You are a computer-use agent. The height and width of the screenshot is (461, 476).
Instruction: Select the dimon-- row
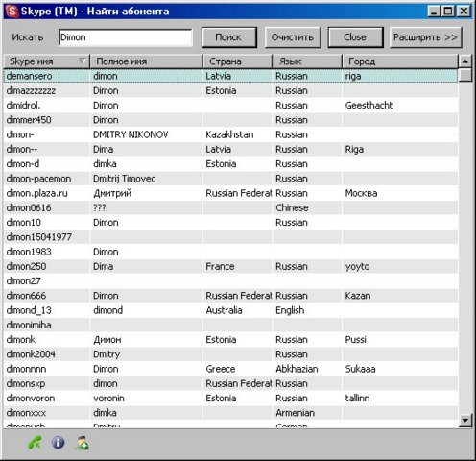[230, 149]
